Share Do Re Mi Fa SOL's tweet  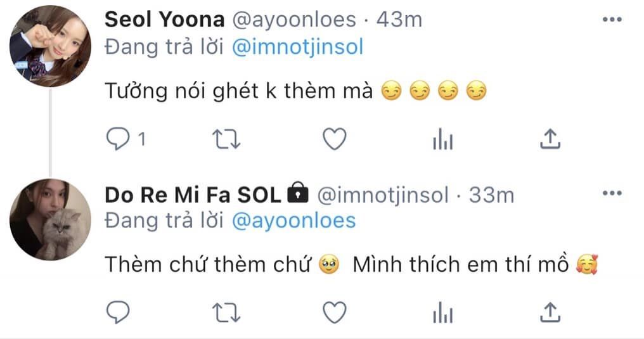click(x=550, y=312)
